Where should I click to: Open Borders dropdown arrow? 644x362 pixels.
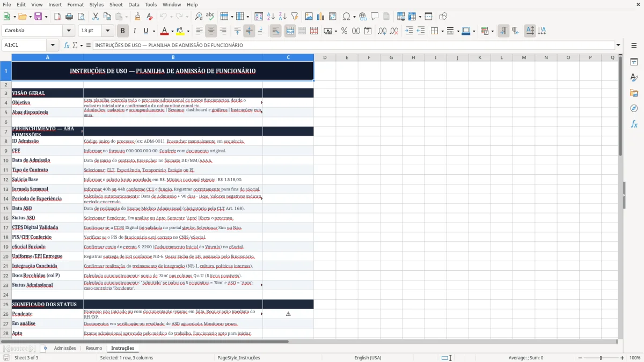click(x=444, y=31)
